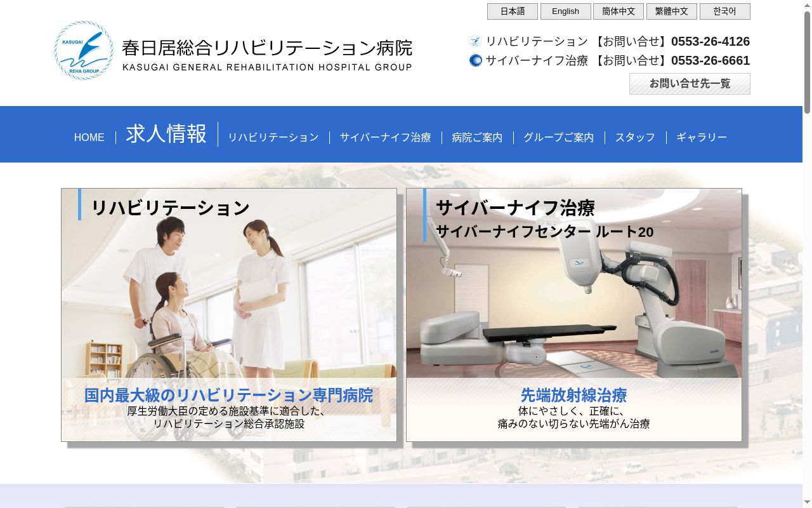Click the Kasugai Reha Group logo
812x508 pixels.
84,51
